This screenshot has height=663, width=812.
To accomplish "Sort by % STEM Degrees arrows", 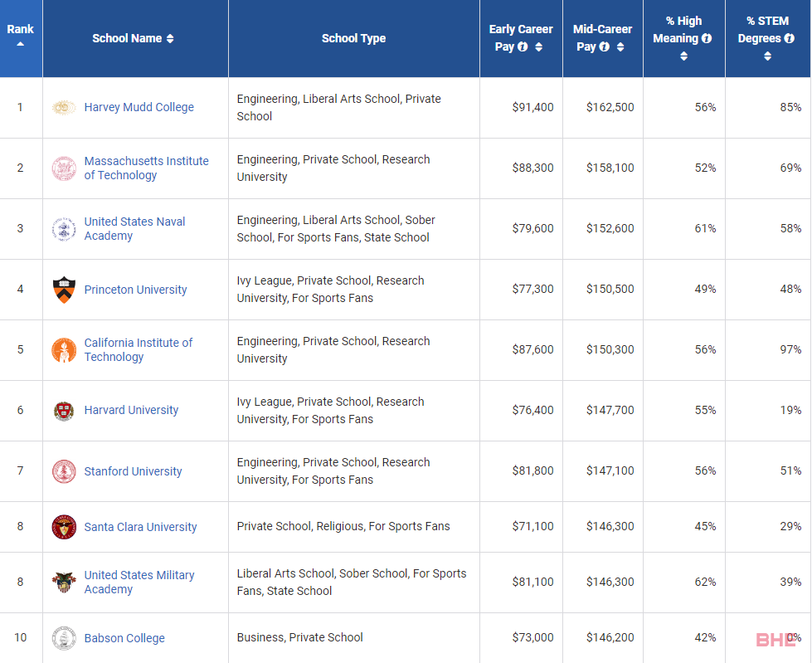I will pyautogui.click(x=767, y=56).
